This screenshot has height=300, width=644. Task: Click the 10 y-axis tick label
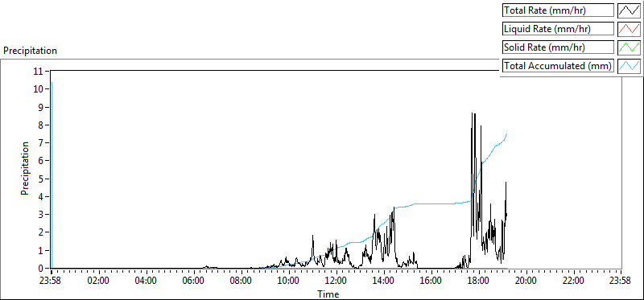point(39,89)
